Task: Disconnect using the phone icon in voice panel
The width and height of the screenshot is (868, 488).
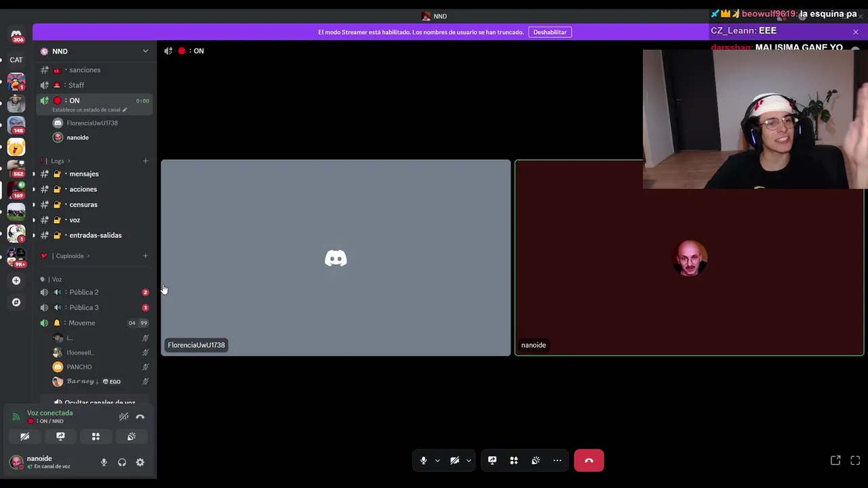Action: coord(140,417)
